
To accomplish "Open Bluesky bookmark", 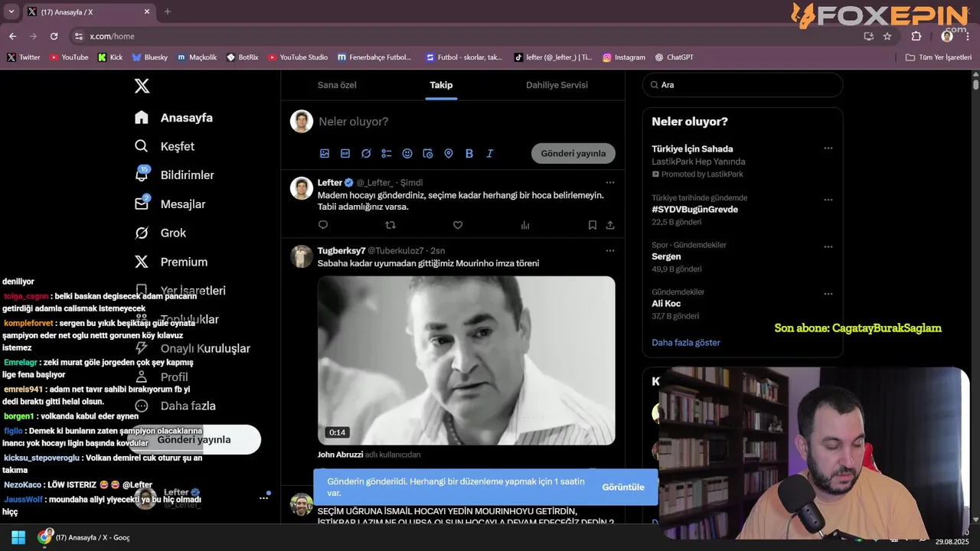I will pyautogui.click(x=149, y=57).
